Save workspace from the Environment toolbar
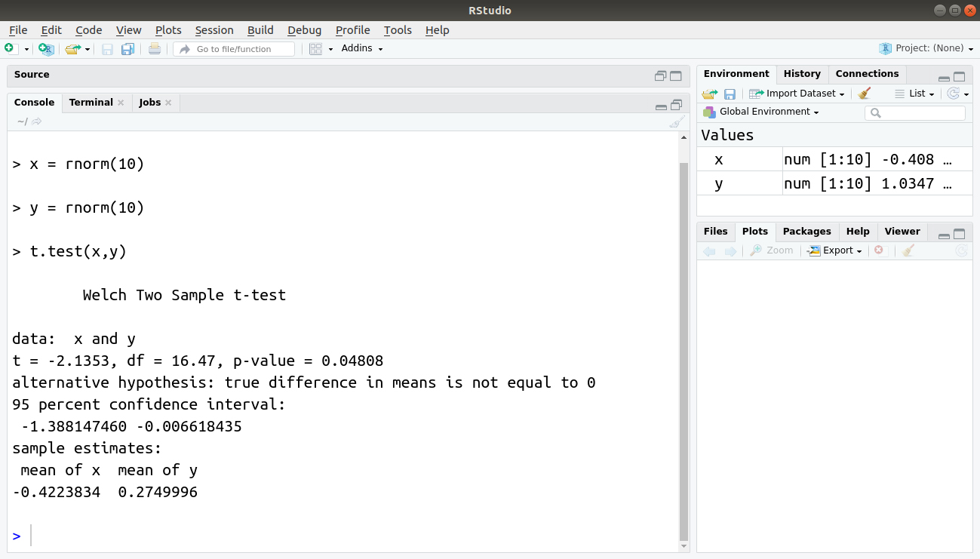The width and height of the screenshot is (980, 559). [729, 93]
